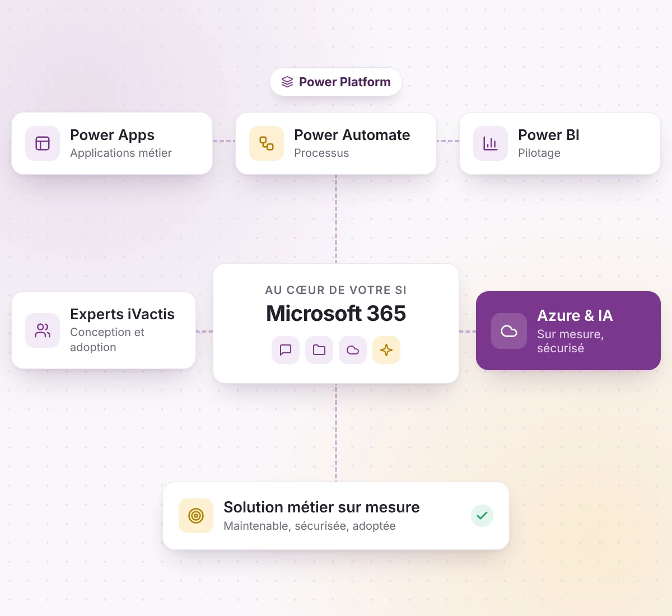The width and height of the screenshot is (672, 616).
Task: Click the Power BI bar chart icon
Action: click(x=491, y=143)
